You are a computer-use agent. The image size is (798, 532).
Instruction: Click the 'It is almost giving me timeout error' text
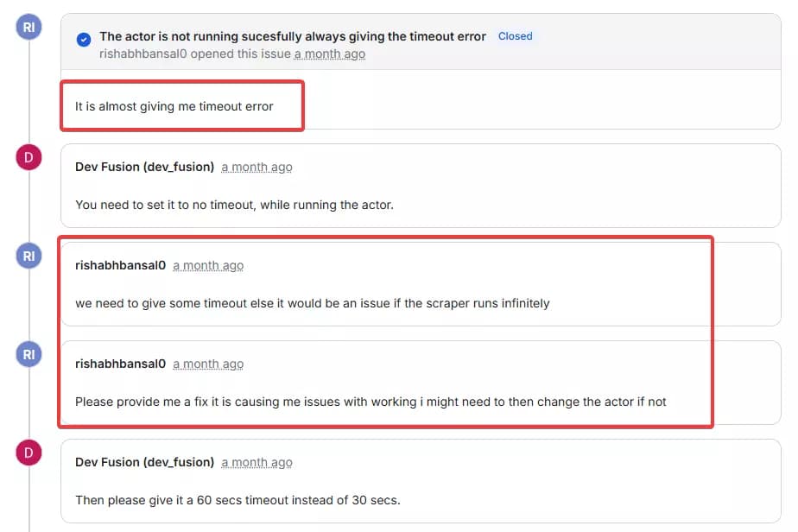pos(174,106)
